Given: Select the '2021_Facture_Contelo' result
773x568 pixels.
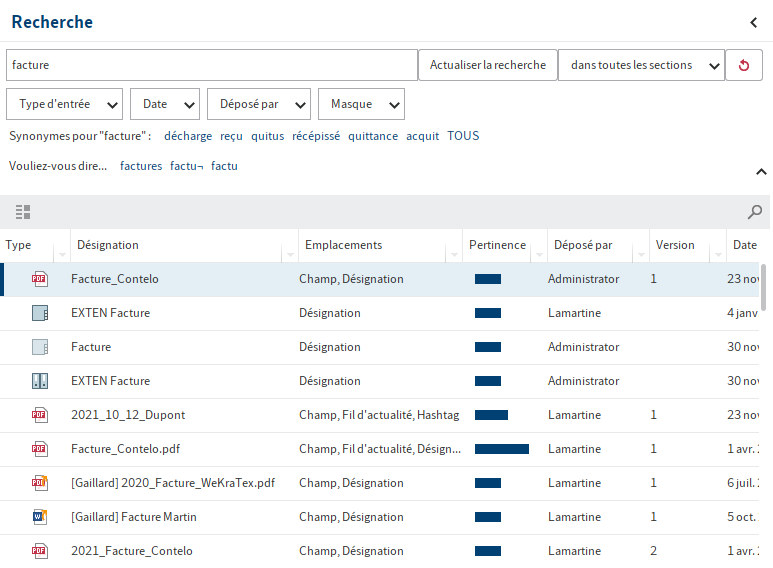Looking at the screenshot, I should tap(380, 551).
